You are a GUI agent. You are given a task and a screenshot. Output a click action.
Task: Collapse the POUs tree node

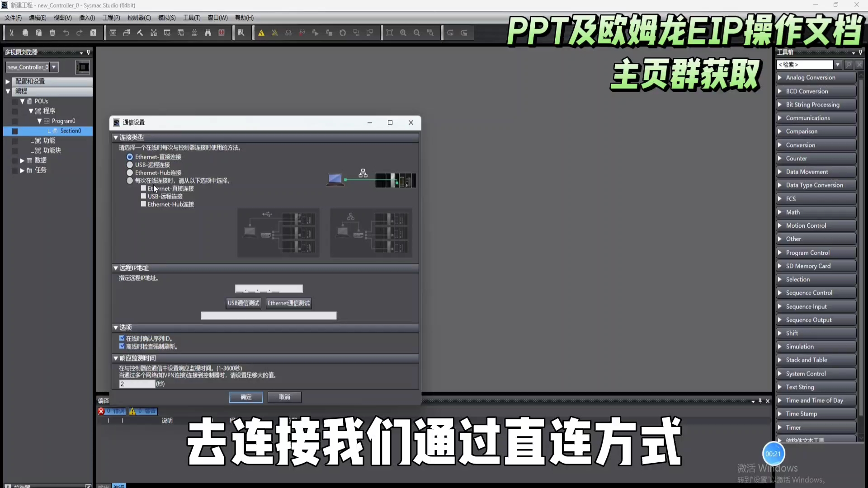click(x=23, y=101)
